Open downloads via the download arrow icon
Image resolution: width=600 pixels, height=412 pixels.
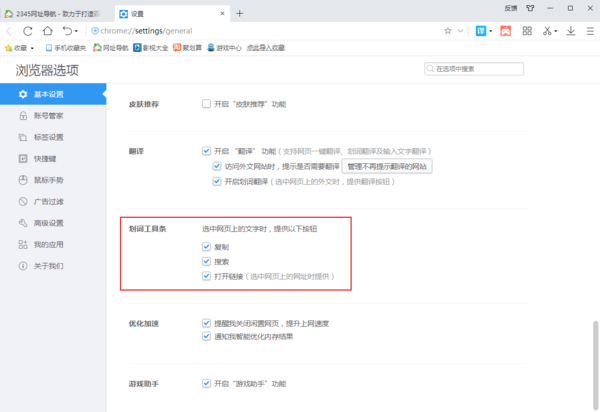[571, 31]
